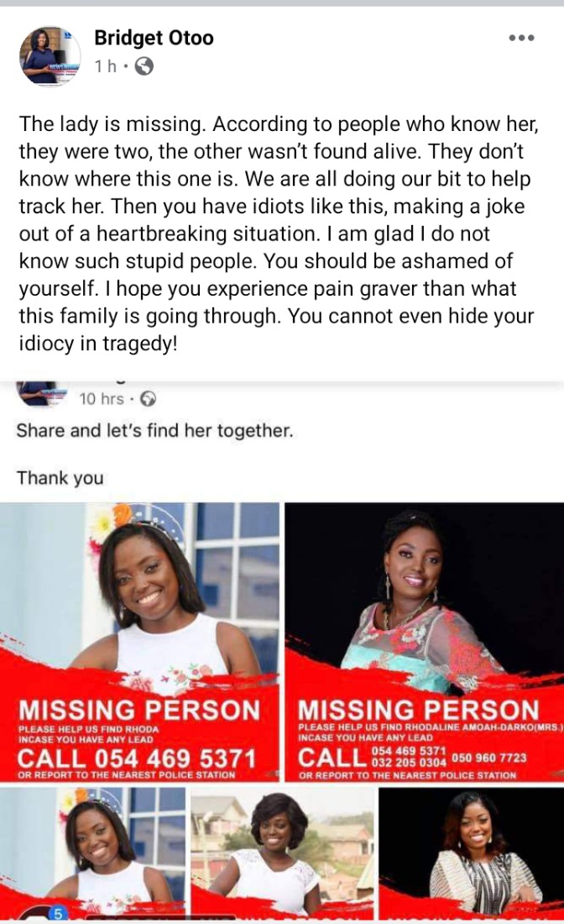Open the Rhodaline Amoah-Darko poster image
The image size is (564, 924).
(425, 643)
